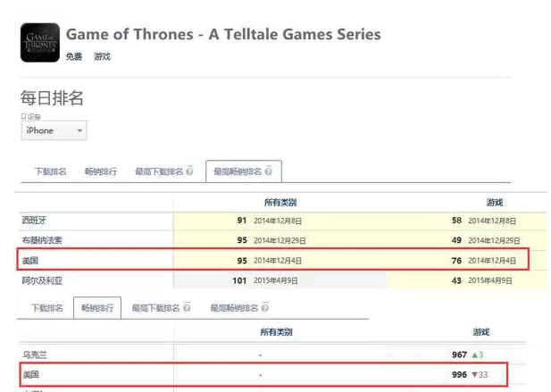Image resolution: width=551 pixels, height=392 pixels.
Task: Click green up arrow next to 967
Action: click(475, 354)
